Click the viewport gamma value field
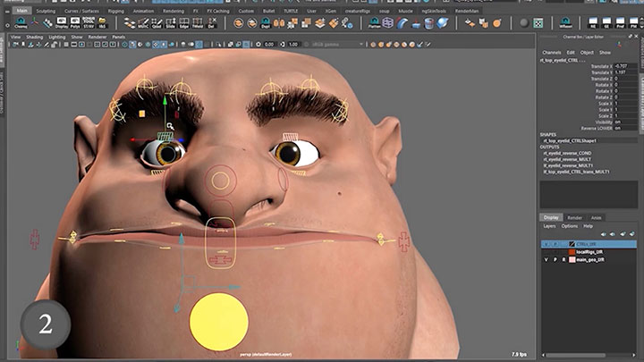Image resolution: width=644 pixels, height=362 pixels. pyautogui.click(x=293, y=45)
